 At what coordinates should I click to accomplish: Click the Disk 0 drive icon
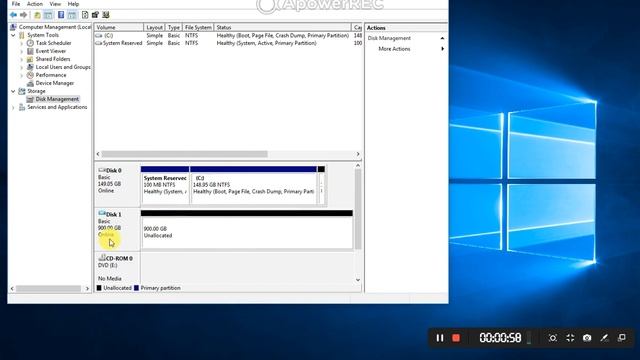coord(102,170)
